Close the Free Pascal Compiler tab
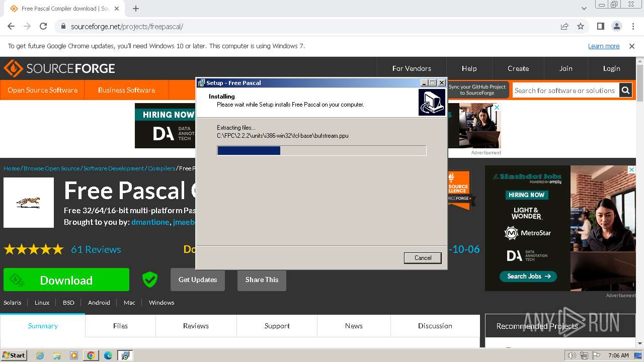This screenshot has width=644, height=362. [x=117, y=9]
